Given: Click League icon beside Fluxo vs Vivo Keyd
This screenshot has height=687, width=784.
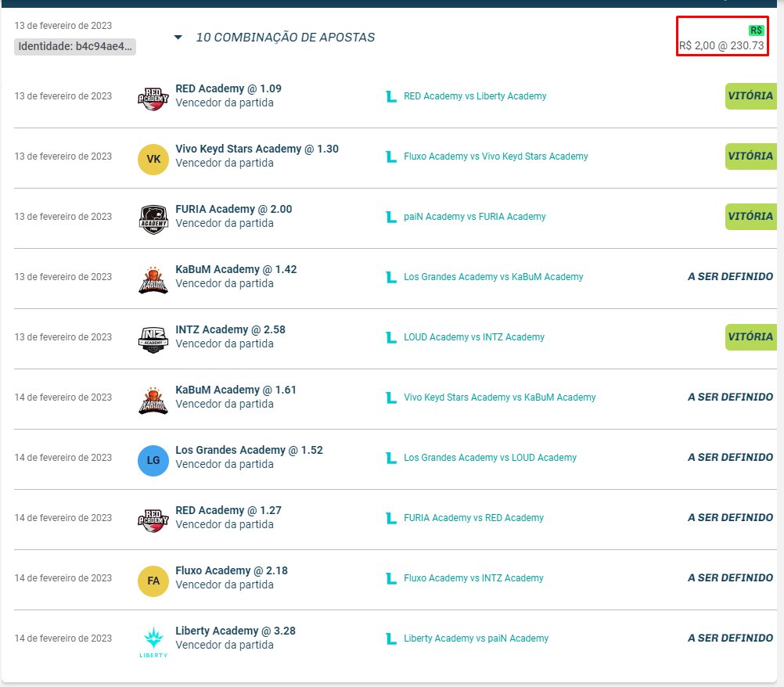Looking at the screenshot, I should pyautogui.click(x=391, y=156).
